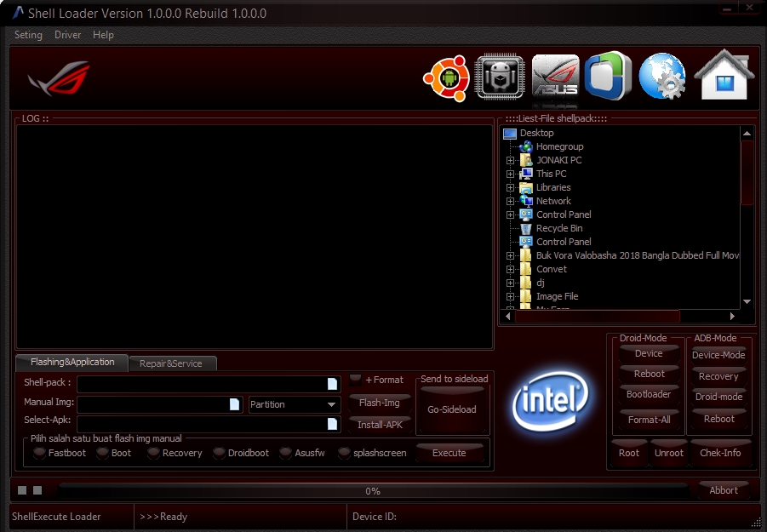
Task: Click the Recycle Bin icon in tree
Action: click(x=526, y=228)
